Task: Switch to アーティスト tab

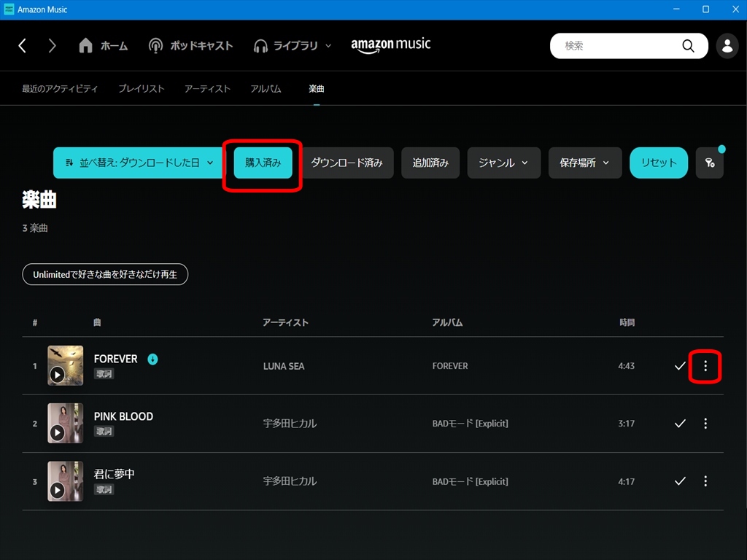Action: [207, 88]
